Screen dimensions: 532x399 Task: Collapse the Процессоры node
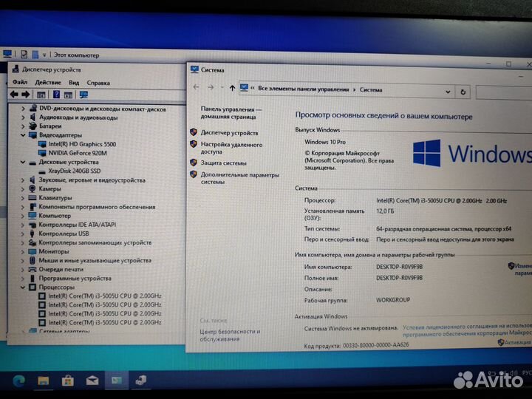coord(23,287)
